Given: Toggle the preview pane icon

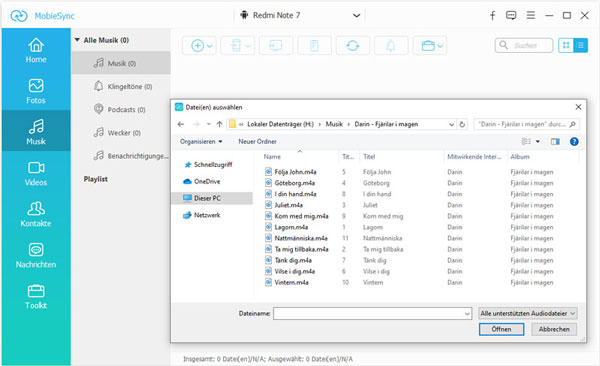Looking at the screenshot, I should 555,142.
